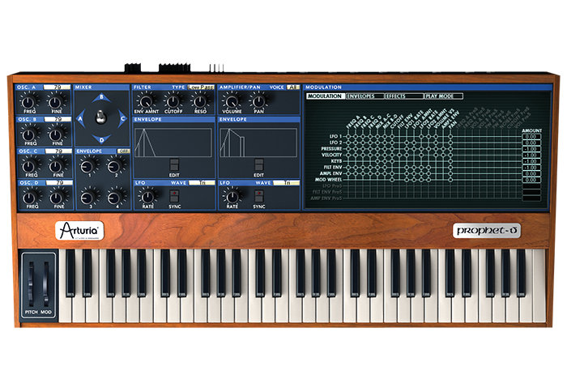This screenshot has width=567, height=392.
Task: Select the MODULATION tab
Action: click(325, 96)
